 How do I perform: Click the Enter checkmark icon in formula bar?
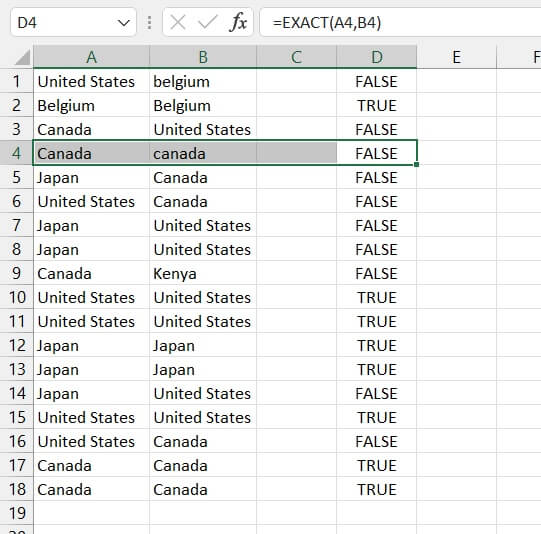pyautogui.click(x=208, y=23)
